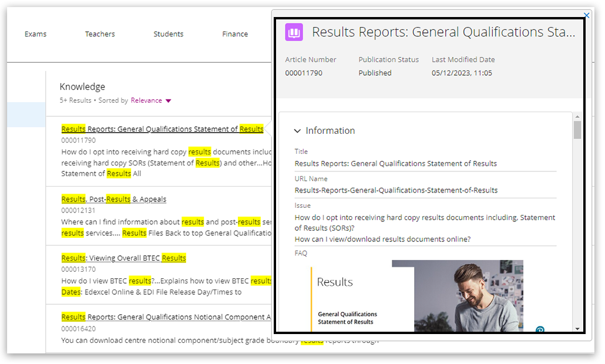605x364 pixels.
Task: Close the article preview popup
Action: coord(586,15)
